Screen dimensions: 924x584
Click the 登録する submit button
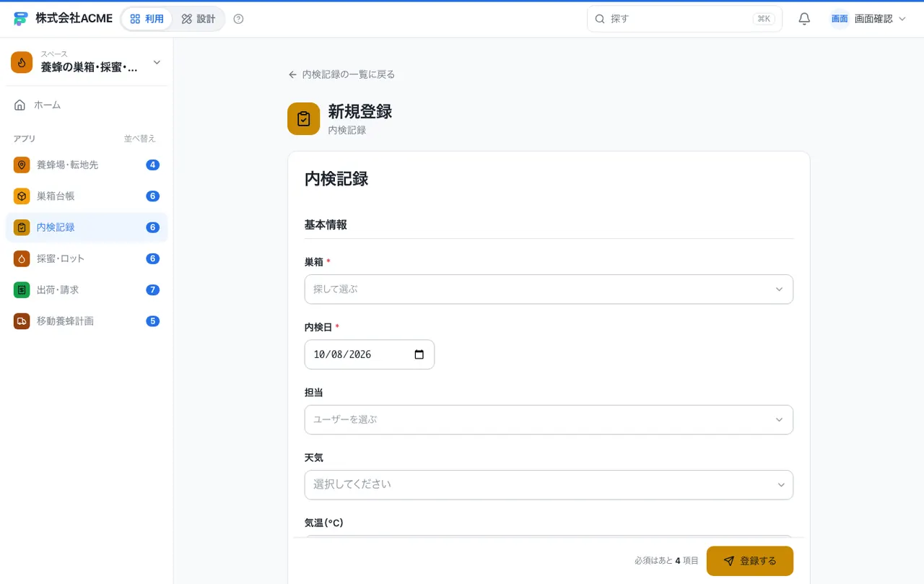[750, 561]
